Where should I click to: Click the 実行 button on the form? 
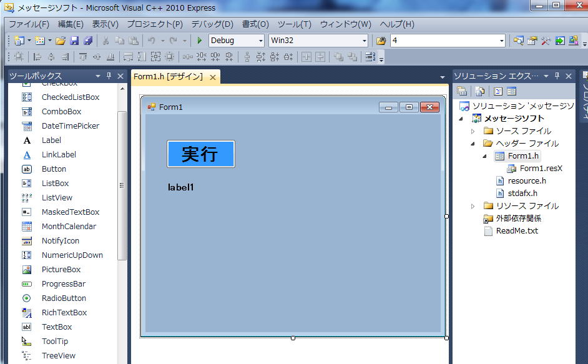click(x=201, y=154)
